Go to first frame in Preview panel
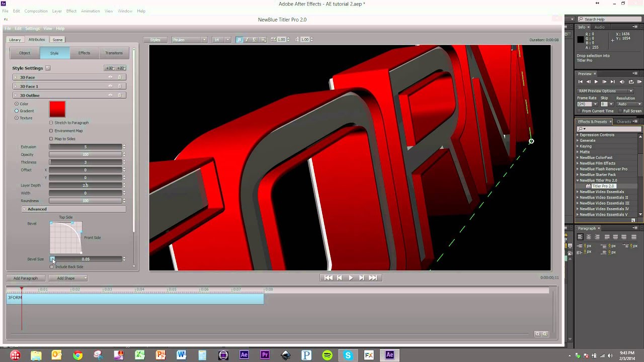 [x=580, y=82]
